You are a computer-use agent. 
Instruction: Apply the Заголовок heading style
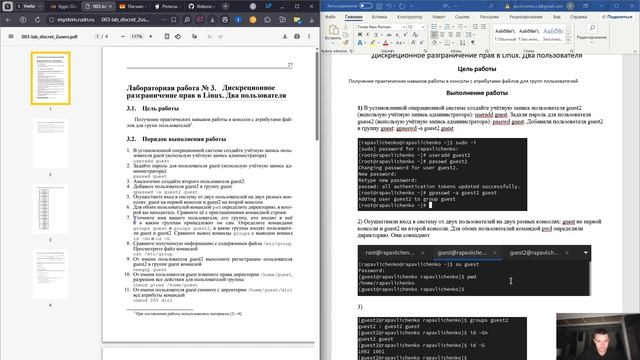[x=553, y=34]
